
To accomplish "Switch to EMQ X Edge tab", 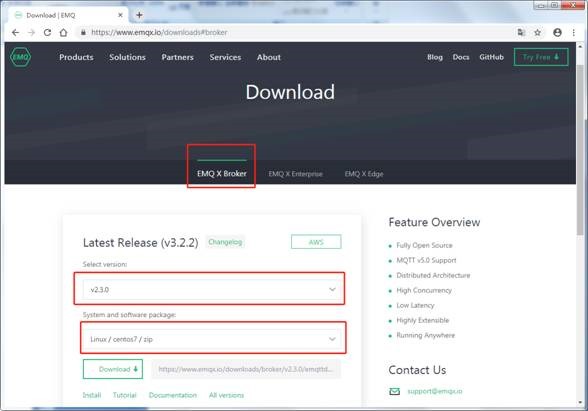I will coord(364,174).
